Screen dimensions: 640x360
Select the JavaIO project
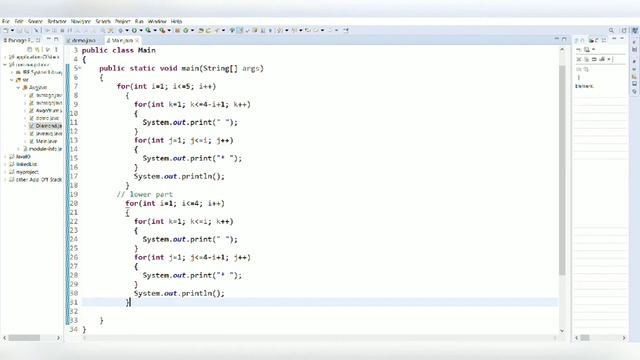point(23,156)
